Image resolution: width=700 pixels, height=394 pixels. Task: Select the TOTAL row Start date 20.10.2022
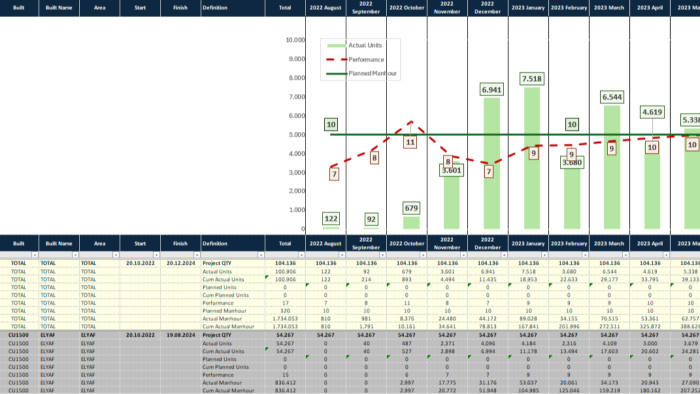click(140, 263)
